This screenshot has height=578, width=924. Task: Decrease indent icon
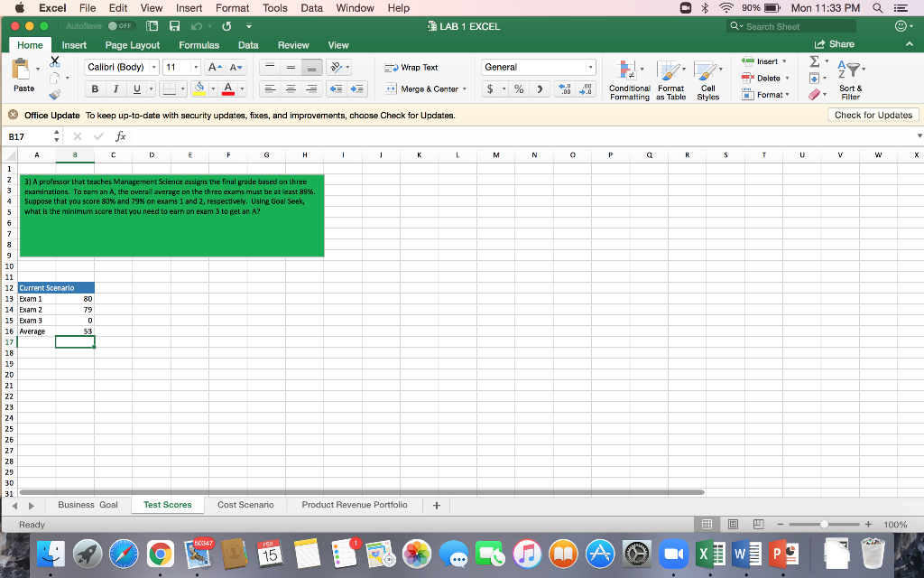[x=336, y=89]
